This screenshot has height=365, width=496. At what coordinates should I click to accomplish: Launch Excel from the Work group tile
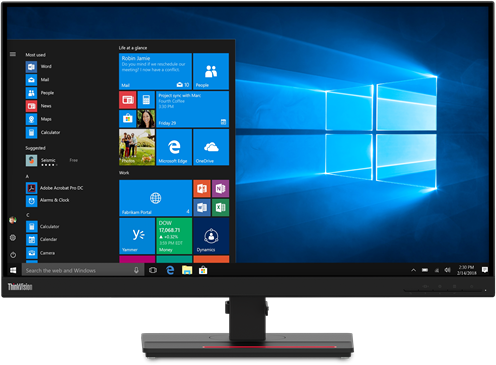tap(220, 207)
